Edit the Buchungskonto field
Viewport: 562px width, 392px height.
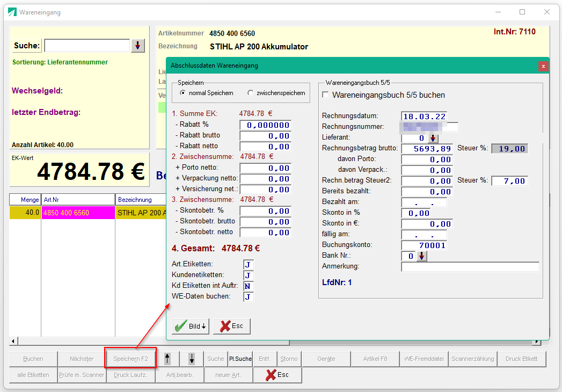424,246
